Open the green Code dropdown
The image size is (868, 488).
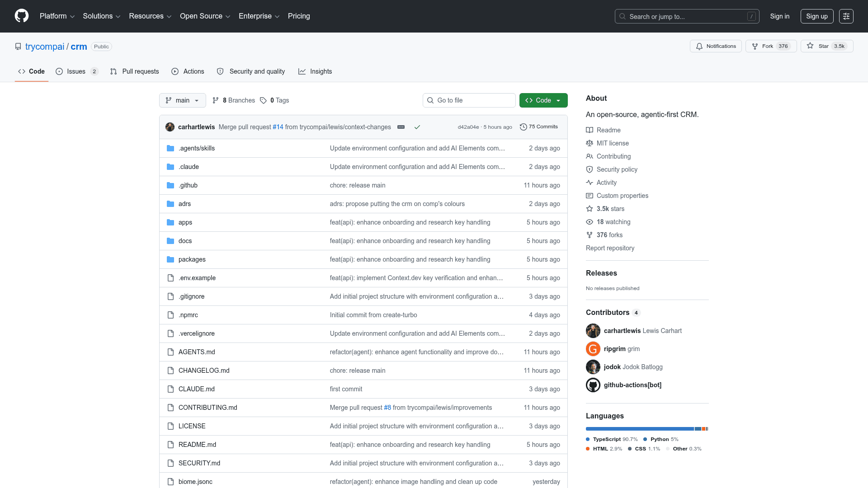[x=543, y=100]
